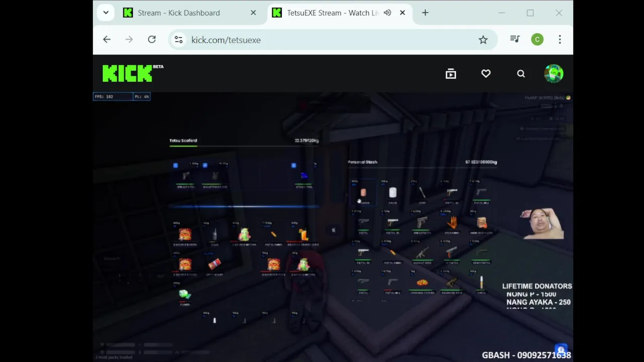Select the Gauze in Personal Stash
This screenshot has width=644, height=362.
[x=392, y=193]
